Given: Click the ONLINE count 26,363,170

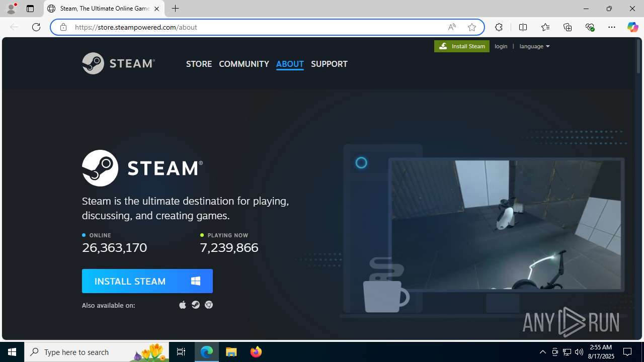Looking at the screenshot, I should 115,247.
